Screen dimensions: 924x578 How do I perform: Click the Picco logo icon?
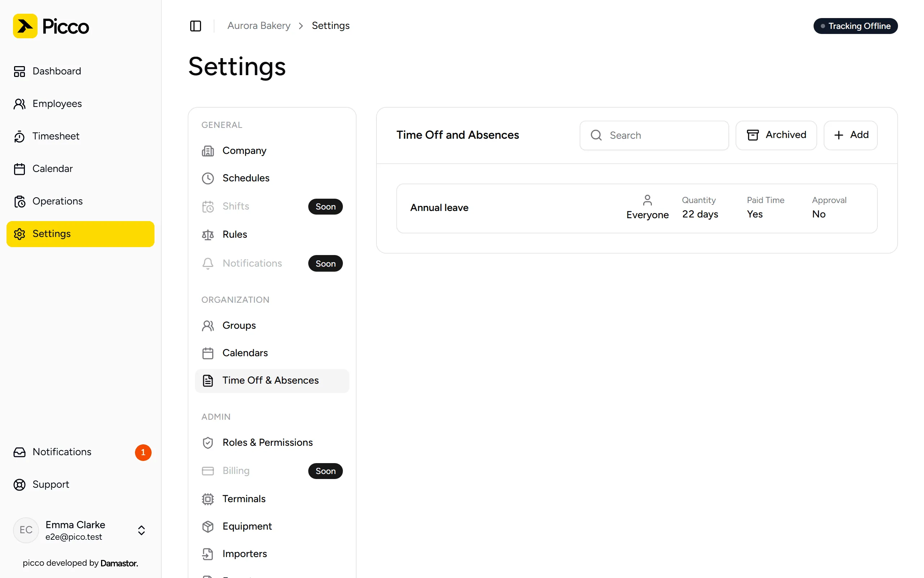pyautogui.click(x=25, y=26)
